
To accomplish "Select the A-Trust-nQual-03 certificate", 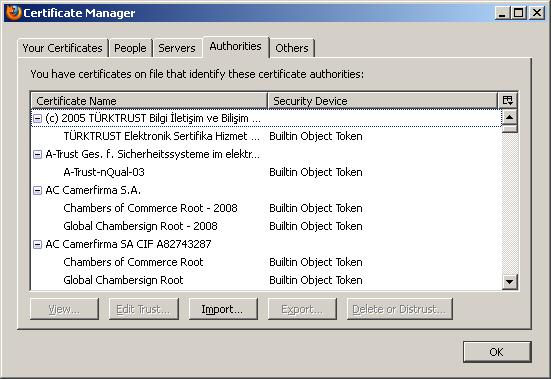I will (x=266, y=172).
